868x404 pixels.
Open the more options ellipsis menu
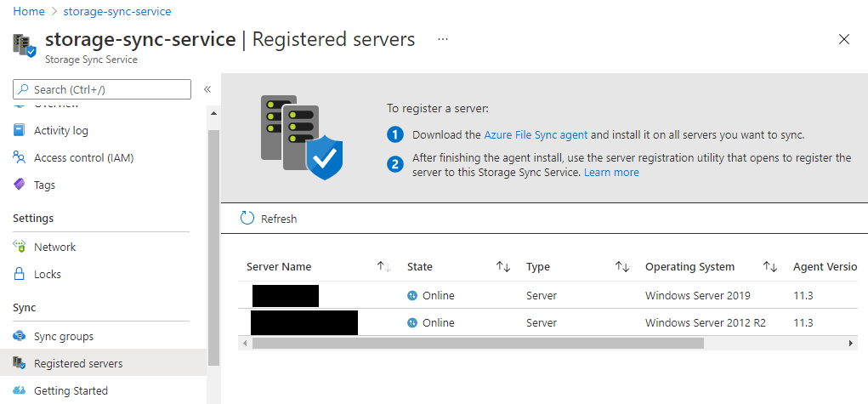pyautogui.click(x=443, y=40)
